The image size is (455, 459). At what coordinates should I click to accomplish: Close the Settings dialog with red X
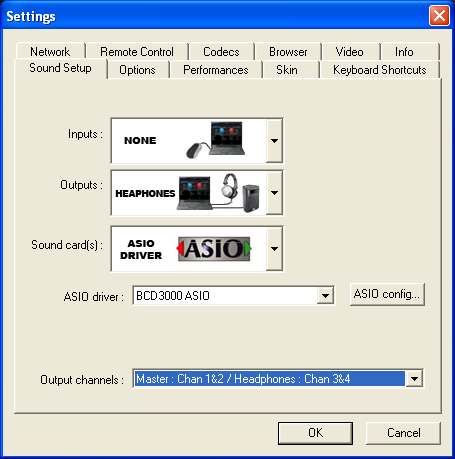[x=439, y=16]
